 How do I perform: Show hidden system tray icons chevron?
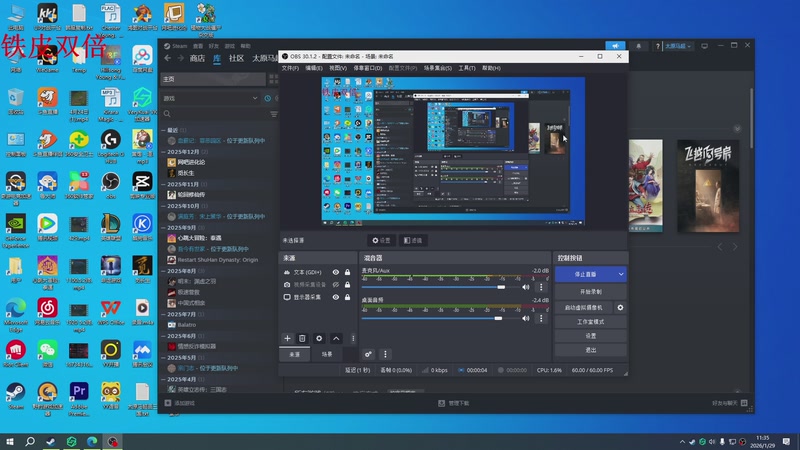[x=682, y=442]
